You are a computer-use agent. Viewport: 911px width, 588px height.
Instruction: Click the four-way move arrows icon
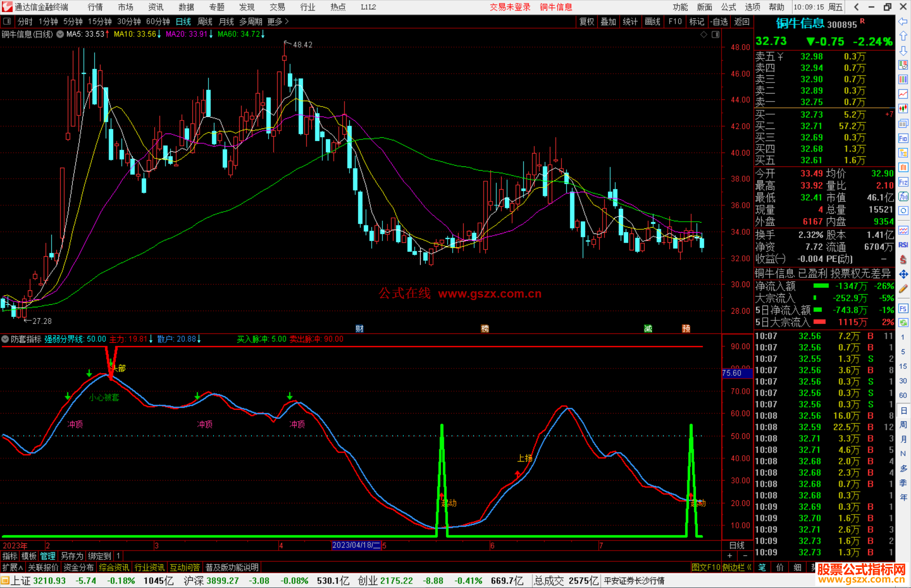pyautogui.click(x=903, y=274)
